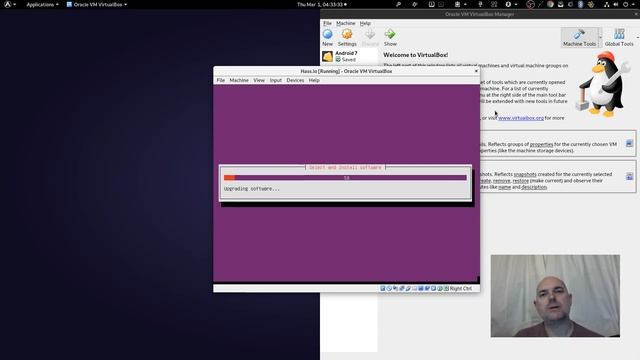
Task: Click the power icon in system tray
Action: 625,4
